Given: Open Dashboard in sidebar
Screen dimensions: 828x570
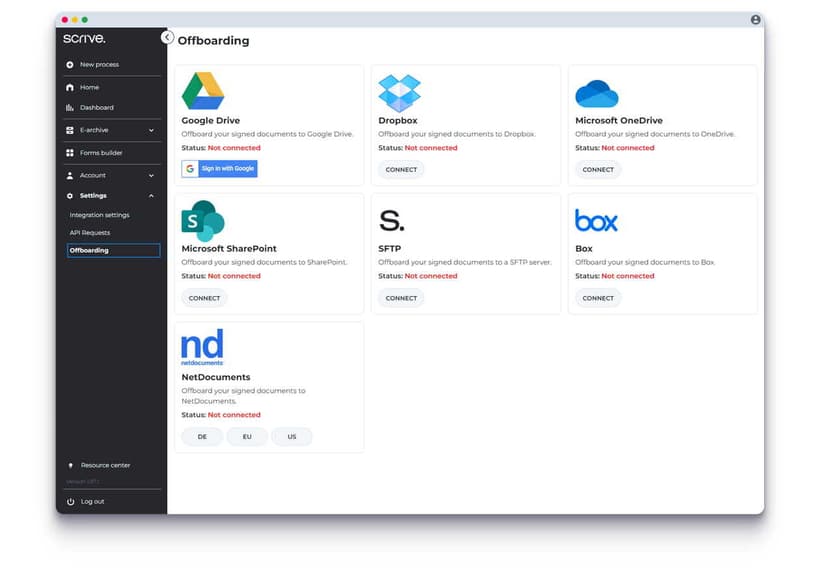Looking at the screenshot, I should pyautogui.click(x=97, y=107).
